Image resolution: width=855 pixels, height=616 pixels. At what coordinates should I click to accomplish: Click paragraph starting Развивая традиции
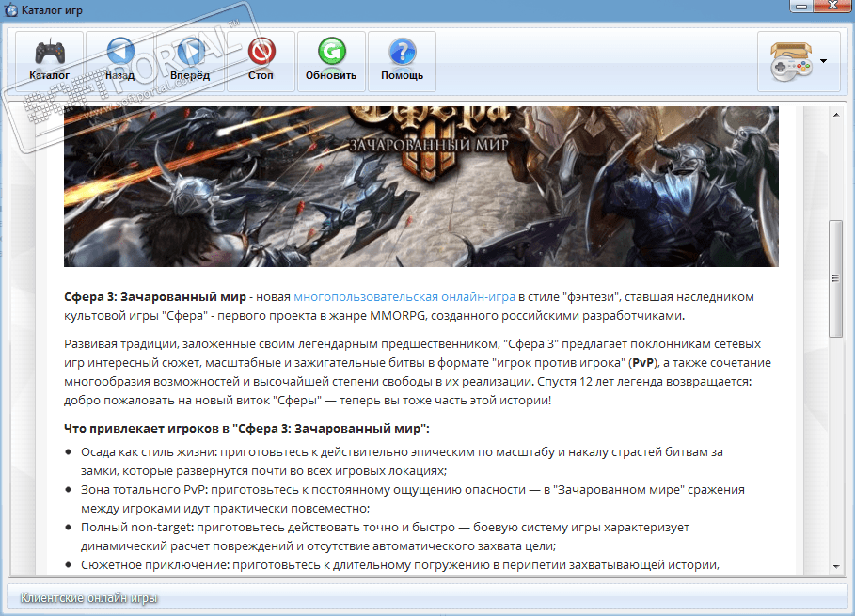(418, 371)
